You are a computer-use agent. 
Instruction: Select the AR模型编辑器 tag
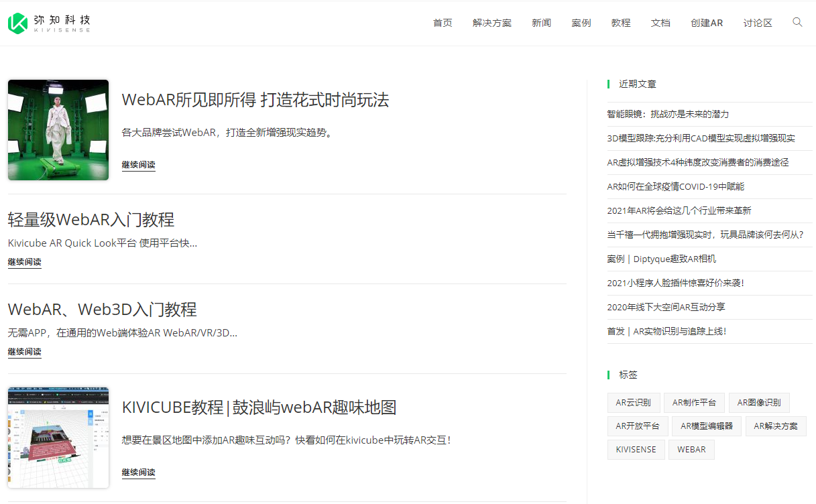point(707,426)
